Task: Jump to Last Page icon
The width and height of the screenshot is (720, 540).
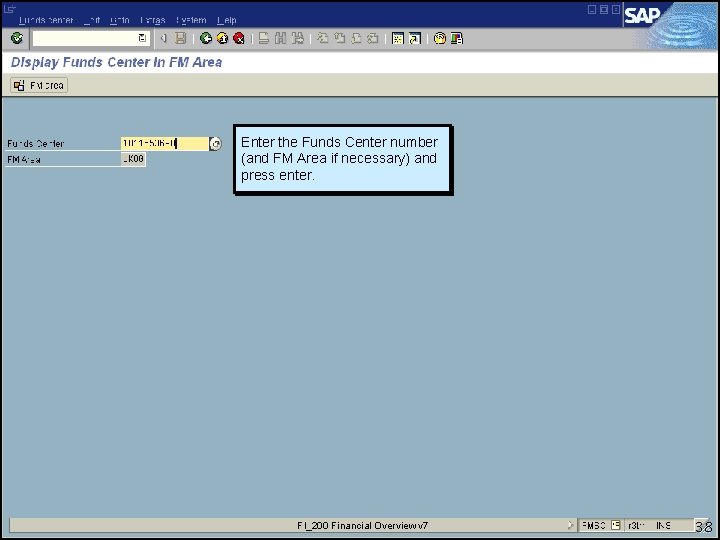Action: (x=373, y=39)
